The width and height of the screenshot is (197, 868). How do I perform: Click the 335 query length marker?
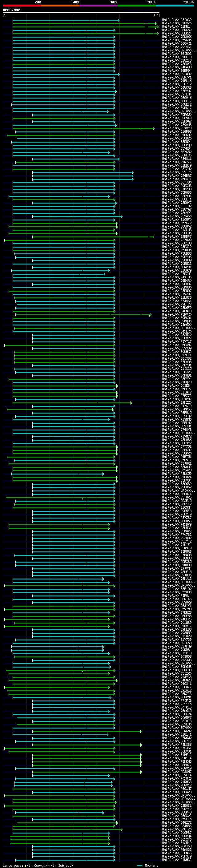point(155,15)
